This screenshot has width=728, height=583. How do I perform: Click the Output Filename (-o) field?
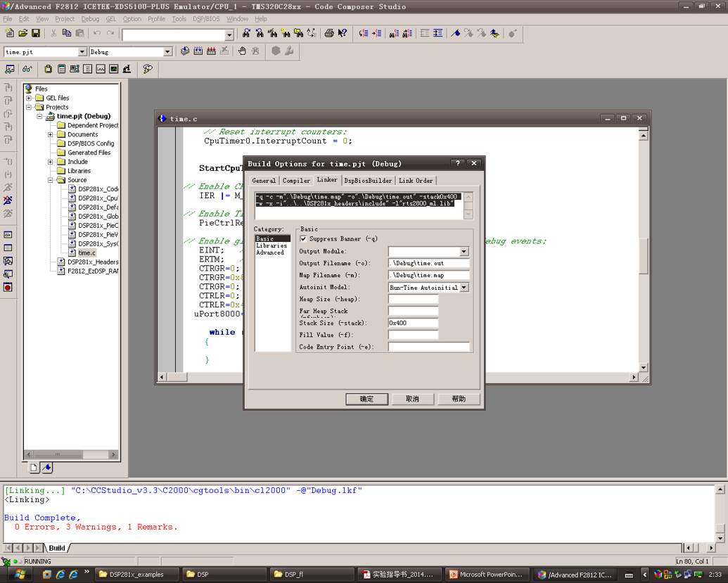coord(428,263)
